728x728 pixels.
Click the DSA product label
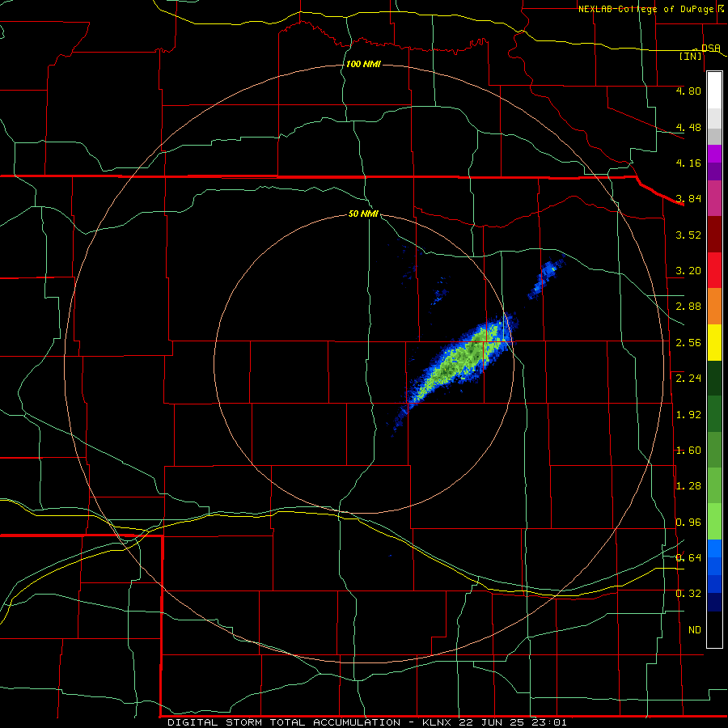[x=711, y=49]
